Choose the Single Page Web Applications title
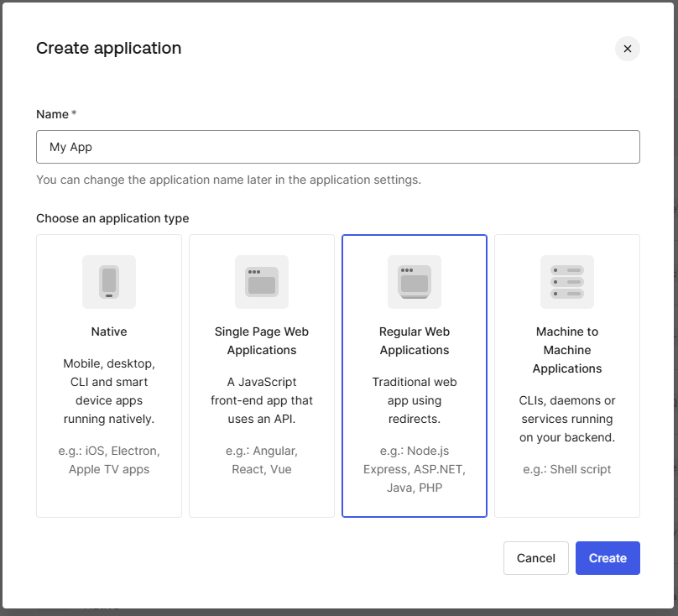Screen dimensions: 678x616 coord(262,341)
